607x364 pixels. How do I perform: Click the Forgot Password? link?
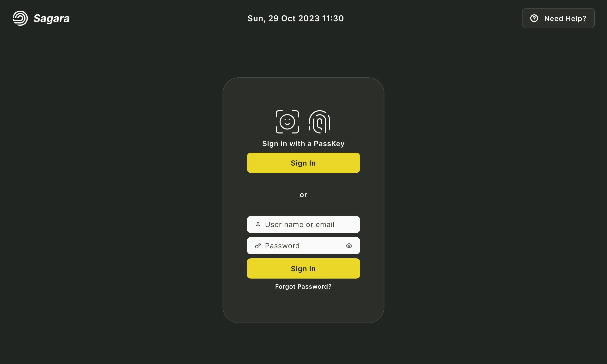(x=303, y=286)
